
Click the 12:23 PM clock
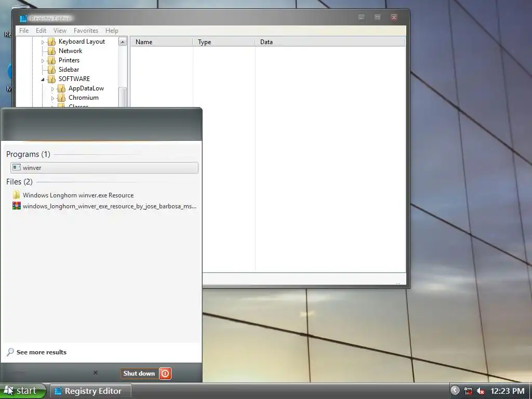click(x=508, y=391)
